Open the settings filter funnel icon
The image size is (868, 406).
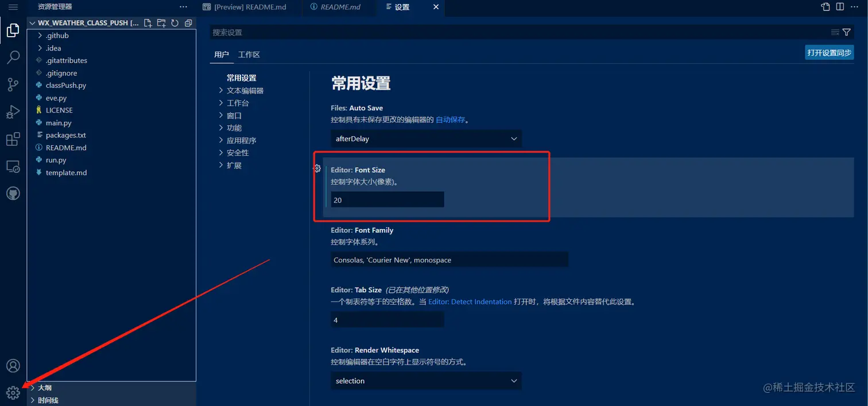(x=846, y=32)
